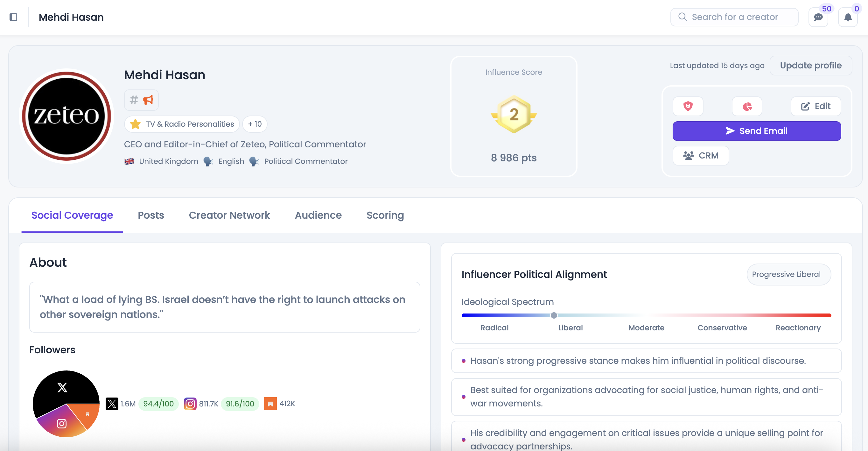The image size is (868, 451).
Task: Click the search for a creator field
Action: (x=734, y=17)
